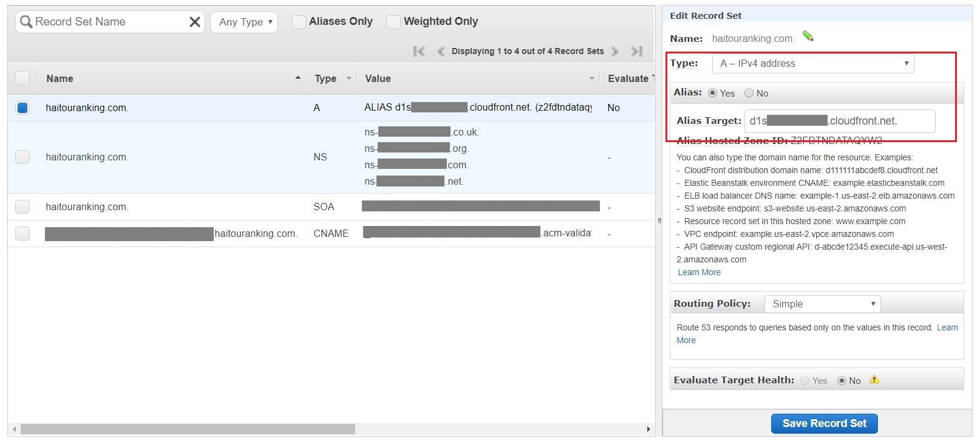Sort by the Name column header
The width and height of the screenshot is (980, 441).
60,78
